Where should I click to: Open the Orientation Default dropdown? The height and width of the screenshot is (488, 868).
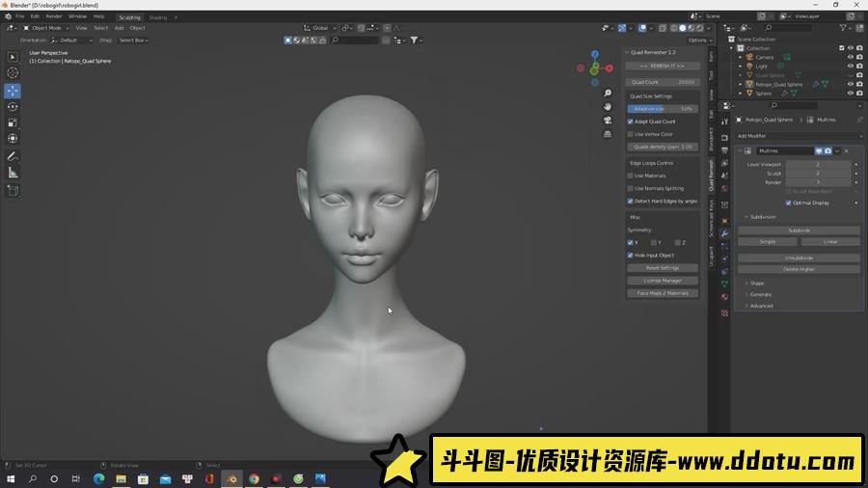(x=71, y=41)
